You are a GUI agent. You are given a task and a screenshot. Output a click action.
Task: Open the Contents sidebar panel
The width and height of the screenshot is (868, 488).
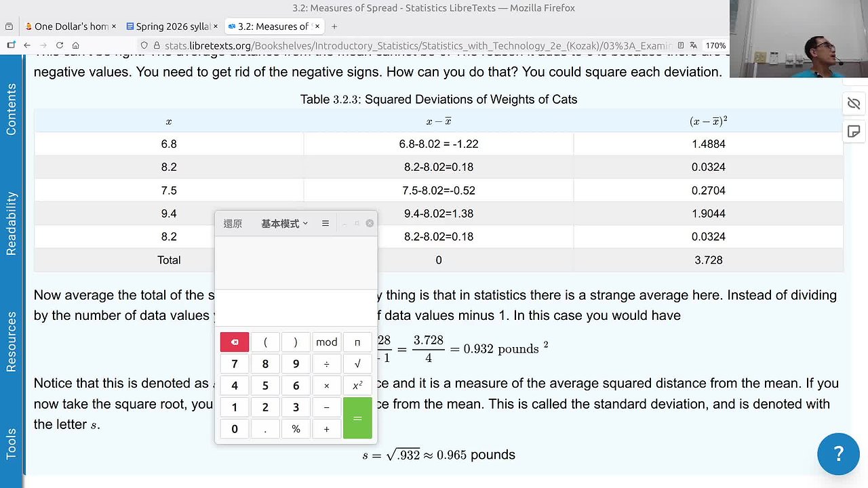tap(12, 109)
